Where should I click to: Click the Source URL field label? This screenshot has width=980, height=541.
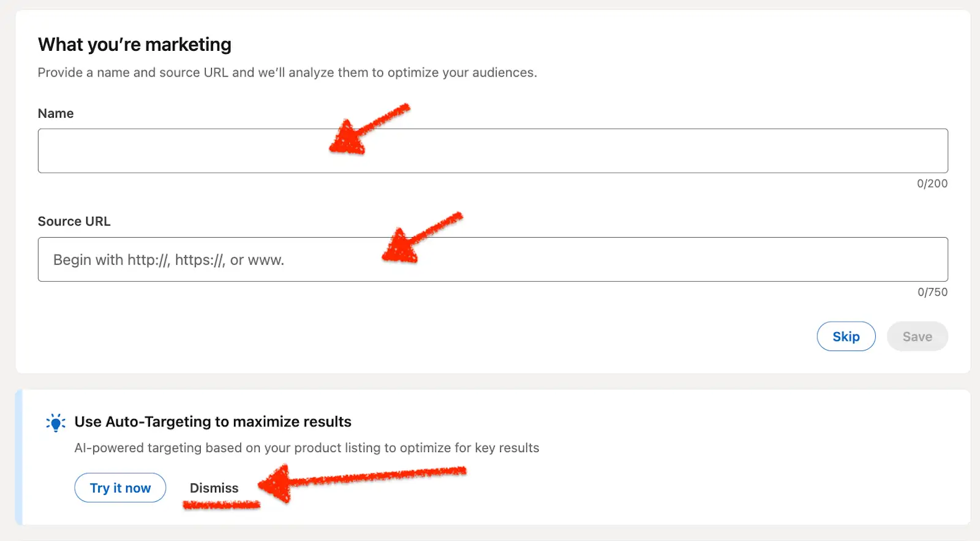74,221
